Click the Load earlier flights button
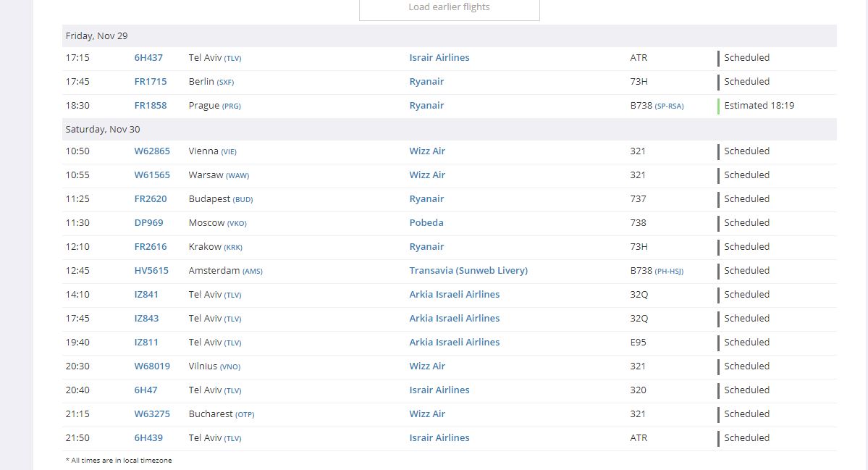This screenshot has height=470, width=868. [449, 8]
